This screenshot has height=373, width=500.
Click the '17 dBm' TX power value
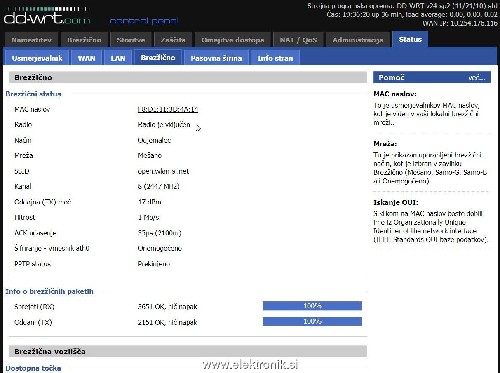pyautogui.click(x=149, y=202)
